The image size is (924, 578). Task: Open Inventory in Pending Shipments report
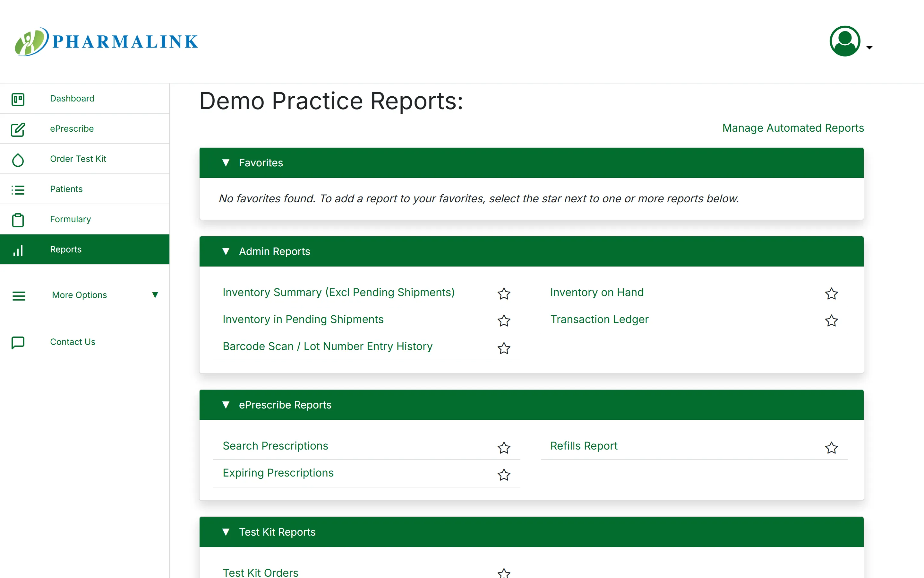tap(303, 319)
